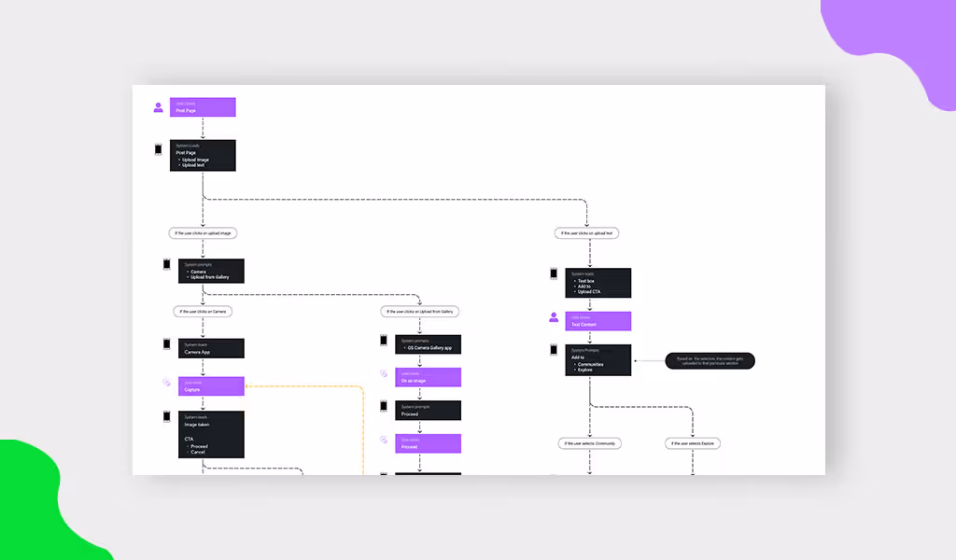Select the OS Camera Gallery app node
Image resolution: width=956 pixels, height=560 pixels.
[428, 344]
